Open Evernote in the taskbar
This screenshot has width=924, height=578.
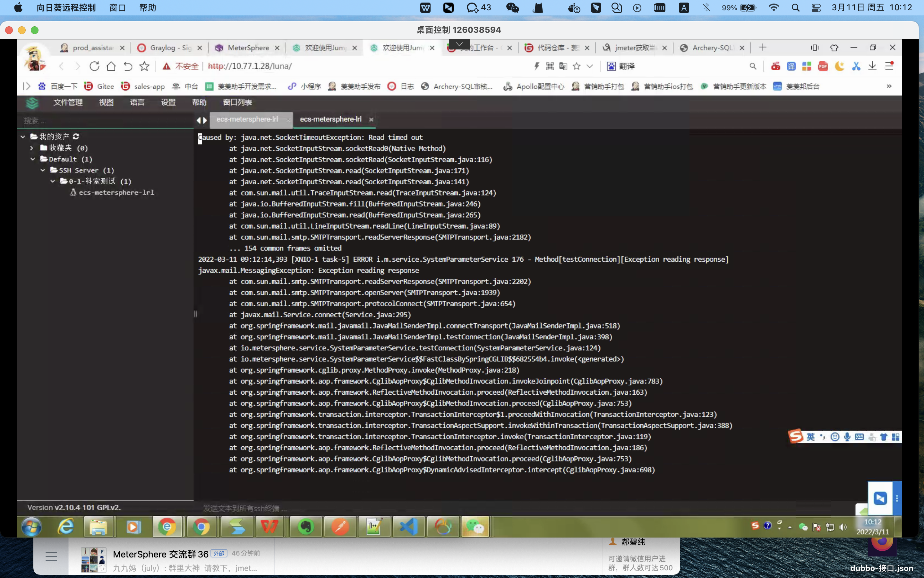(305, 527)
